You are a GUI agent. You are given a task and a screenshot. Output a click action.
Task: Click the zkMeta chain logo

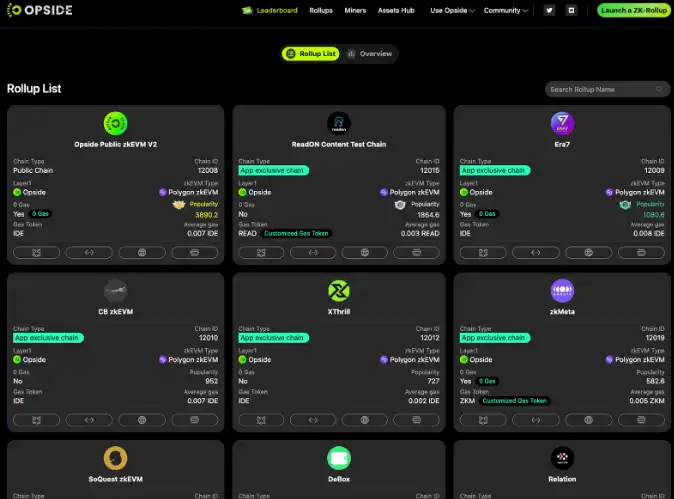562,291
